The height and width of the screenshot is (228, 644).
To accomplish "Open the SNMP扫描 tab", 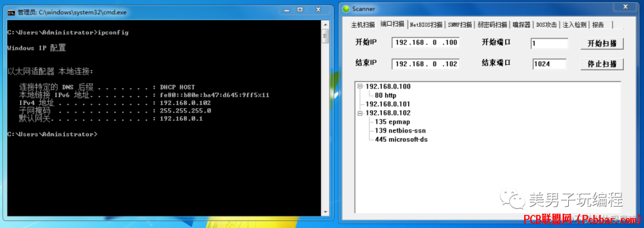I will (x=460, y=25).
